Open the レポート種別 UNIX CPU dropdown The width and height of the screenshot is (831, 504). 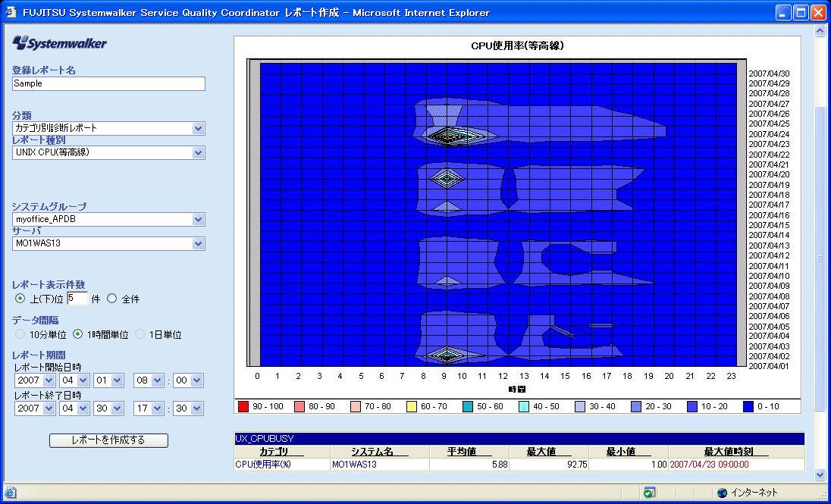coord(198,152)
